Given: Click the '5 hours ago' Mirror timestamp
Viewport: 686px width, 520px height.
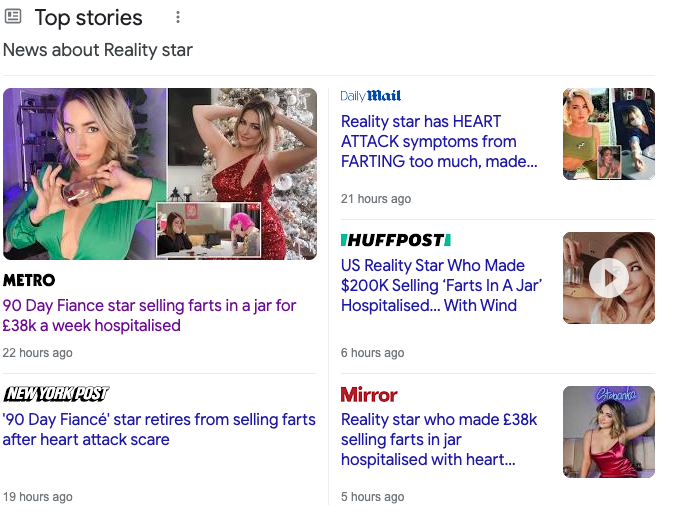Looking at the screenshot, I should [x=372, y=497].
